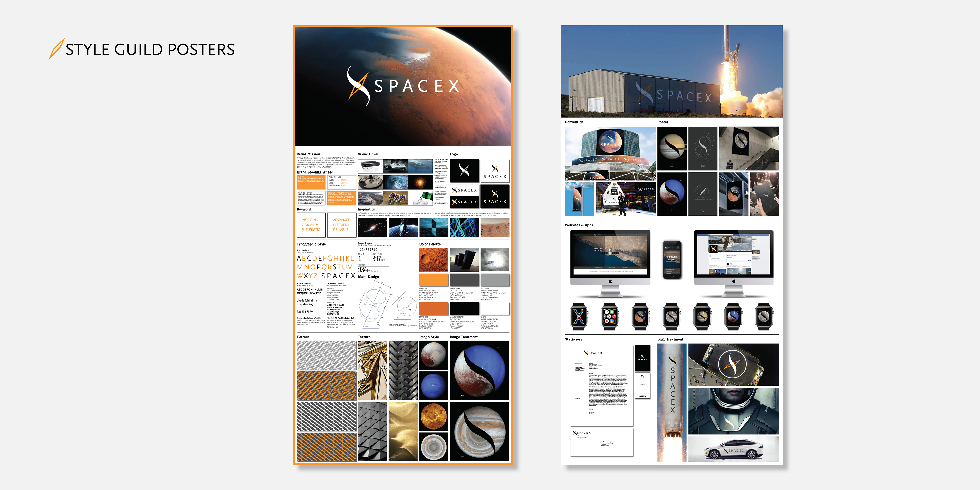Open the desert dunes inspiration thumbnail
Screen dimensions: 980x490
[495, 227]
